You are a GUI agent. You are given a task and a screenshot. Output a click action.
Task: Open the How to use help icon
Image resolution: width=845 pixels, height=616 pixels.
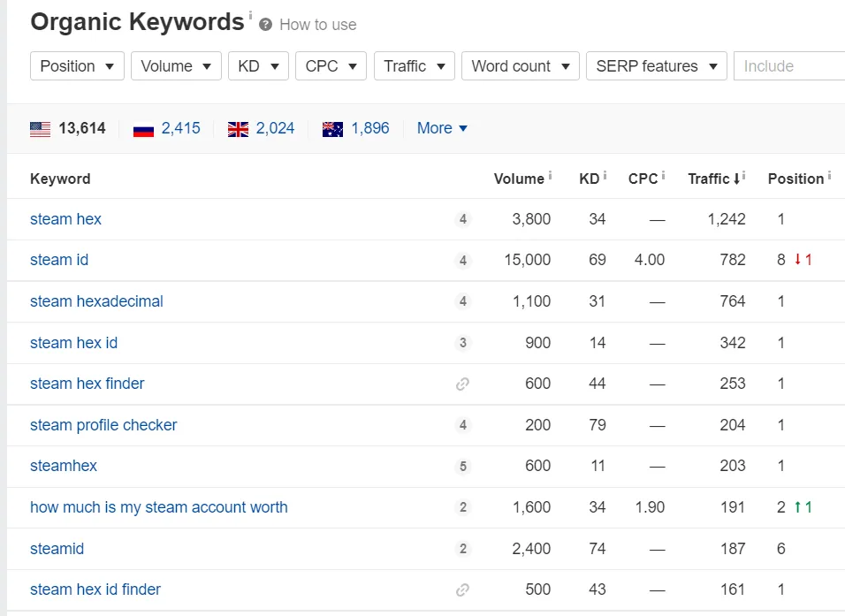click(265, 25)
